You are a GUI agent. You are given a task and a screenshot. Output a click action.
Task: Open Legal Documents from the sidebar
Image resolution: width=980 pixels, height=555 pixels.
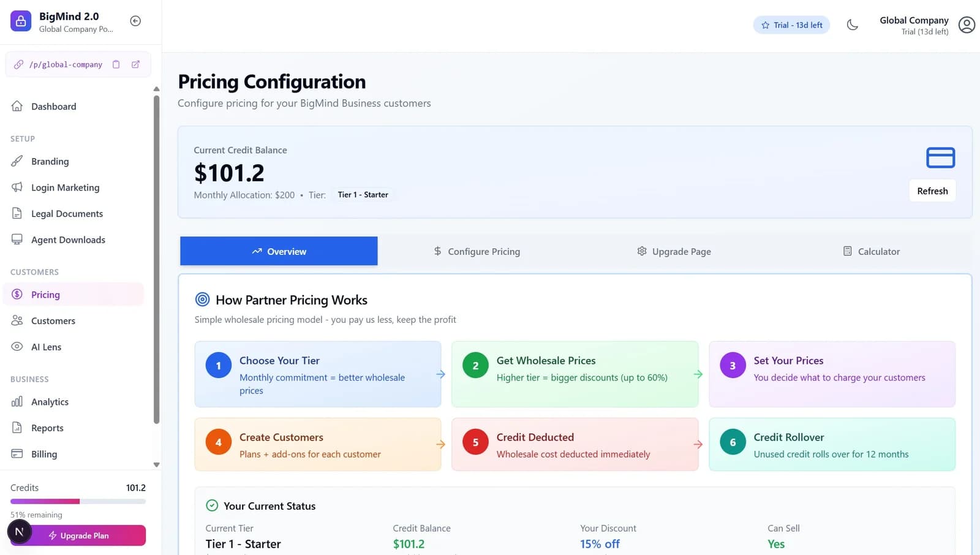pos(67,213)
